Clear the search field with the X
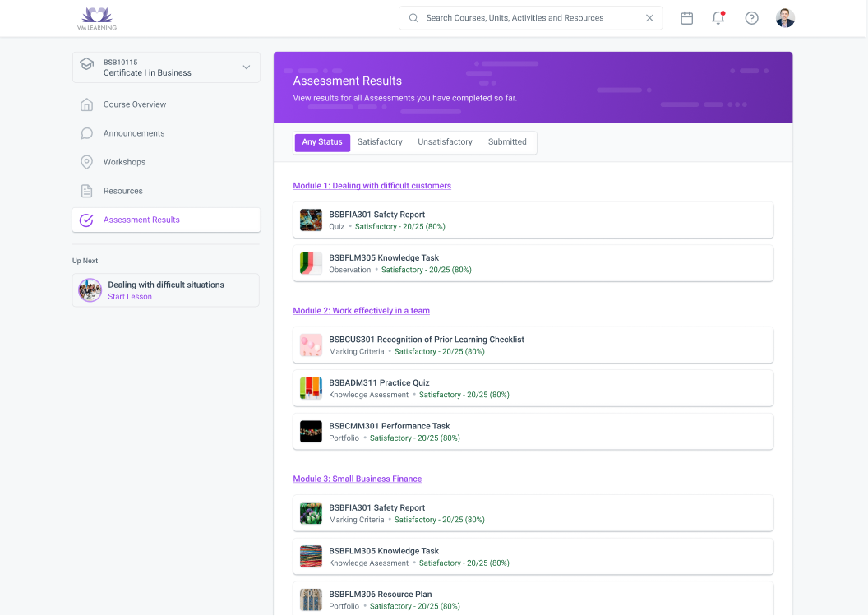This screenshot has width=868, height=616. pos(649,17)
